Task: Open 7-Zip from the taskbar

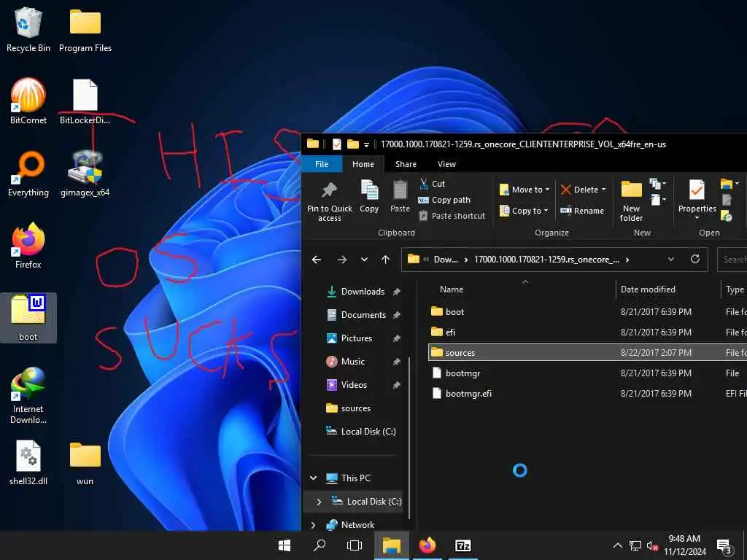Action: point(463,545)
